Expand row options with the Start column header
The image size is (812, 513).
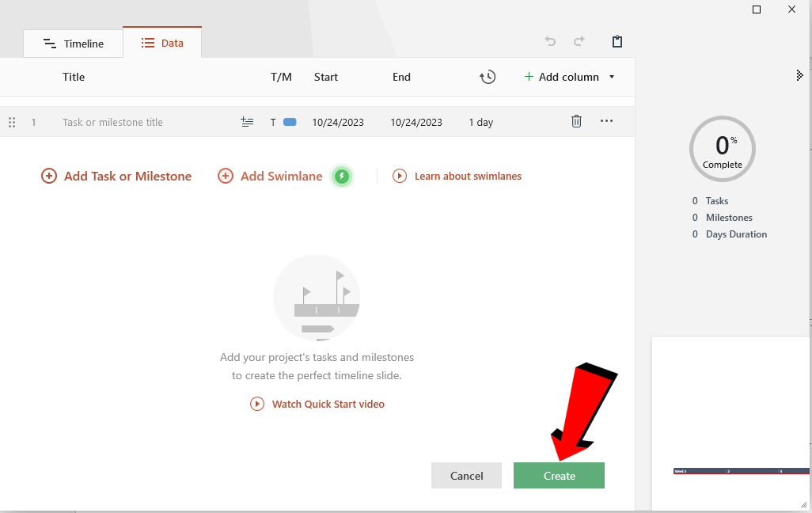325,77
